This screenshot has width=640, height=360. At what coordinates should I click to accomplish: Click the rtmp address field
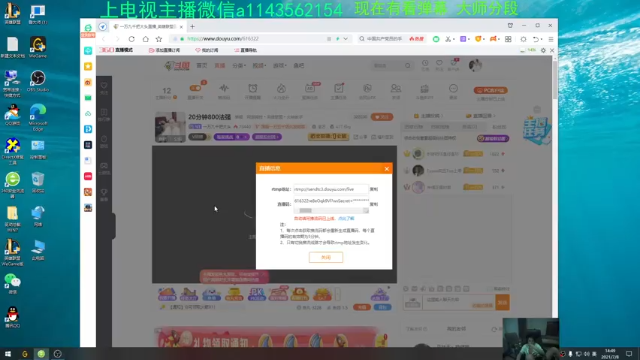[331, 189]
